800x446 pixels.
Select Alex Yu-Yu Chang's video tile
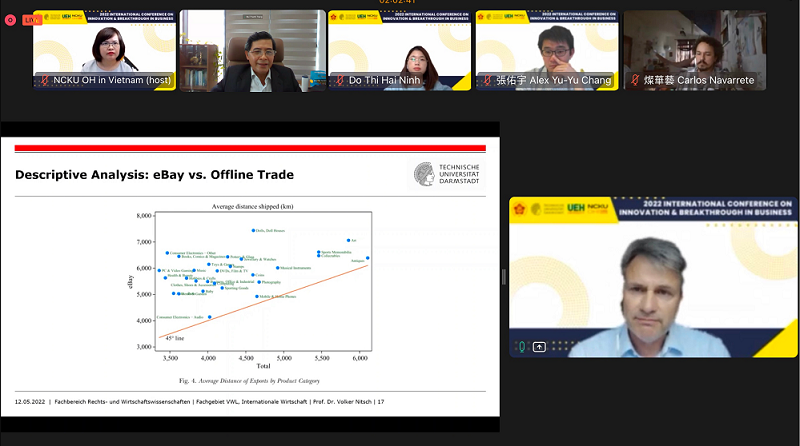coord(547,51)
